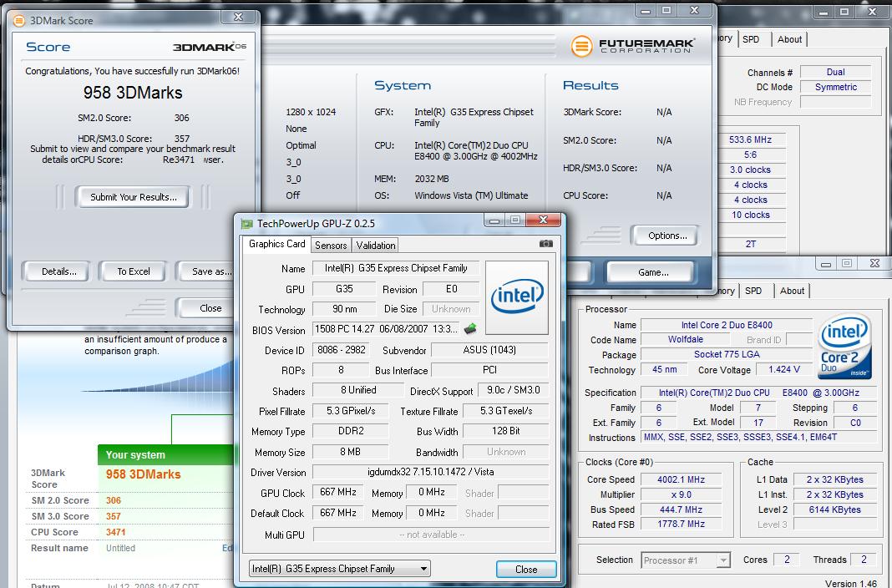Click the Code Name value Wolfdale
Image resolution: width=892 pixels, height=588 pixels.
click(686, 339)
